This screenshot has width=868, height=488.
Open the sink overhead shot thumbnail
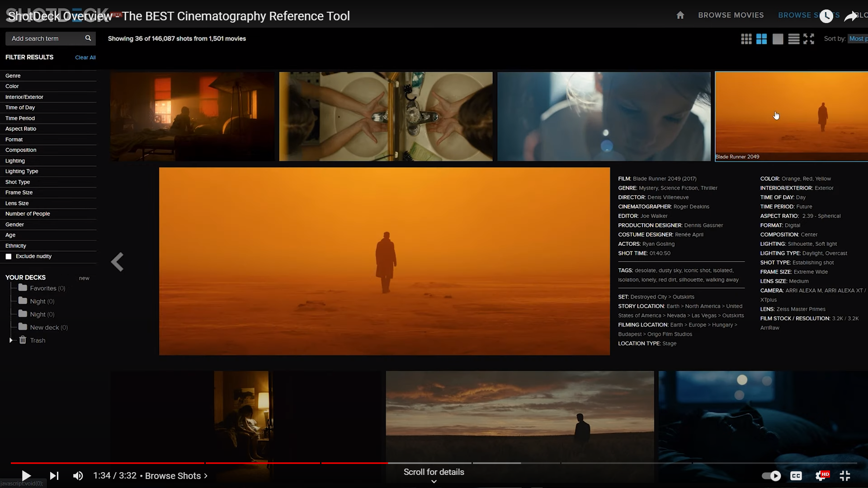(386, 116)
